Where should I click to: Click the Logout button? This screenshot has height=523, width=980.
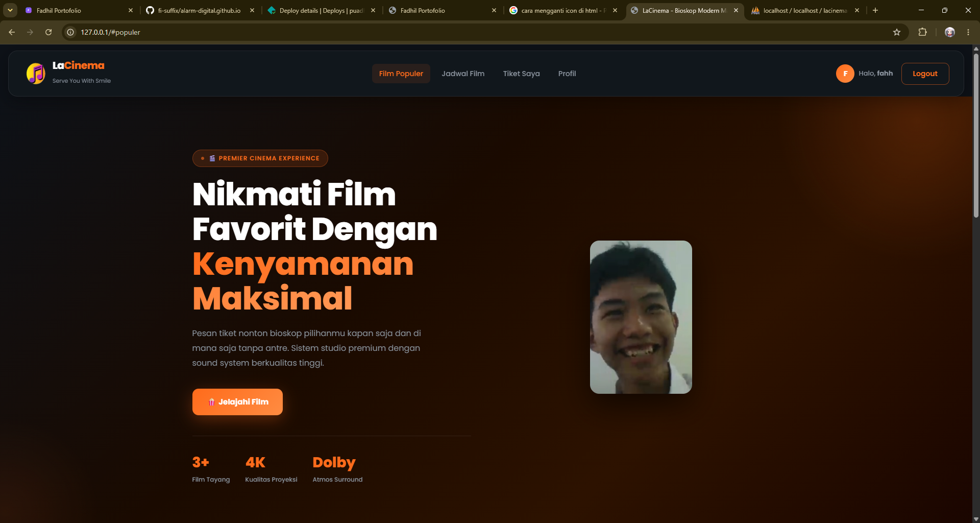tap(925, 74)
